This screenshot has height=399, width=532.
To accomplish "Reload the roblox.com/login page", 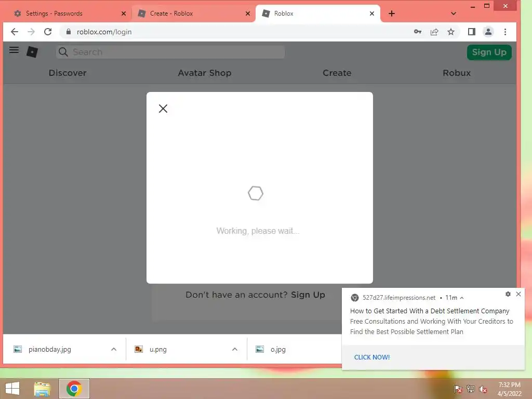I will point(48,32).
